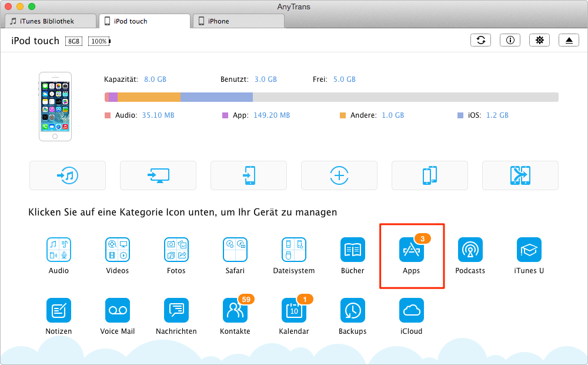Open the Kalendar category

(294, 310)
